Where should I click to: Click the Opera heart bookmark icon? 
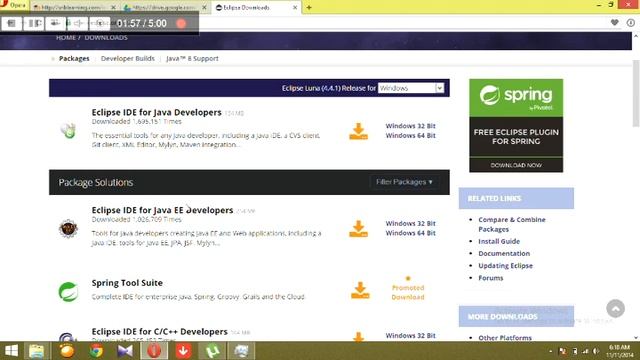coord(614,23)
